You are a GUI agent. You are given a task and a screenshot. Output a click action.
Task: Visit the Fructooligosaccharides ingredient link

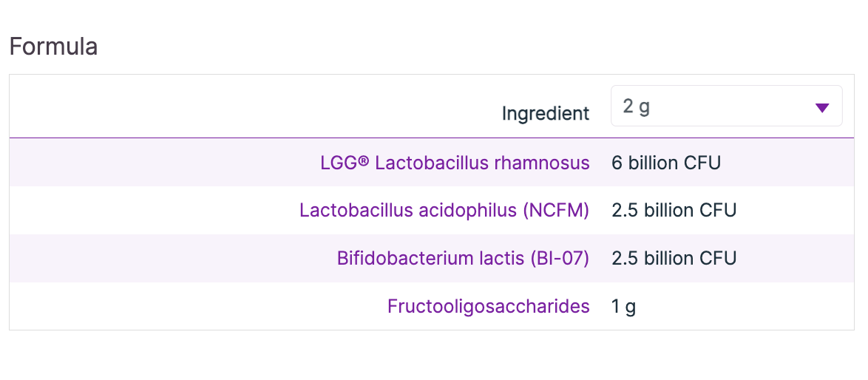(488, 306)
